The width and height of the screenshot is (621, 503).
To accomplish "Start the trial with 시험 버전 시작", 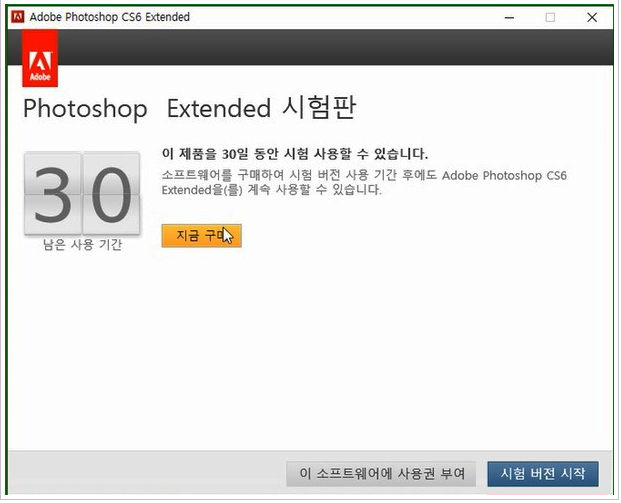I will pyautogui.click(x=543, y=473).
